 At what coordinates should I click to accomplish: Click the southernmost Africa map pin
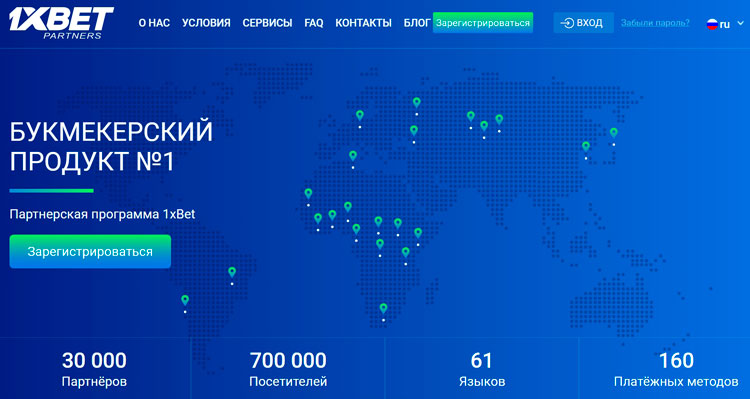[x=383, y=309]
